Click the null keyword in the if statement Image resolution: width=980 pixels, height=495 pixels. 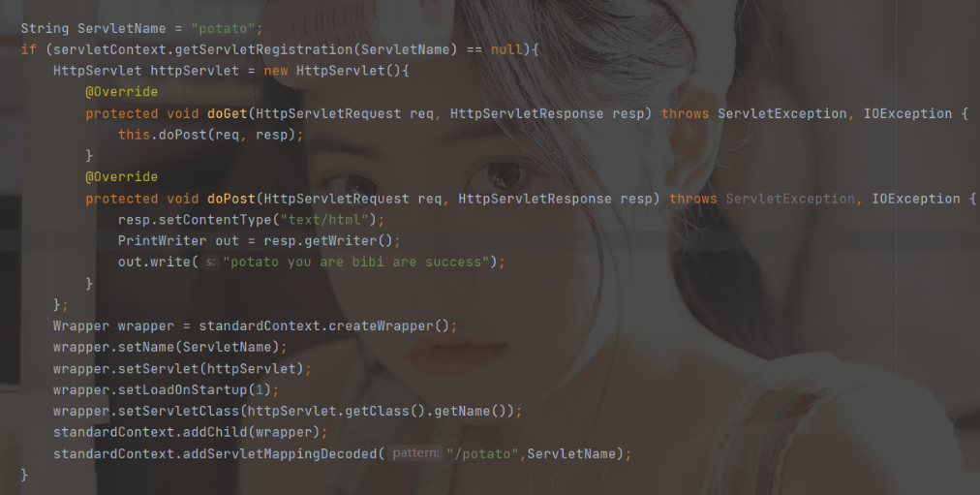click(x=506, y=49)
